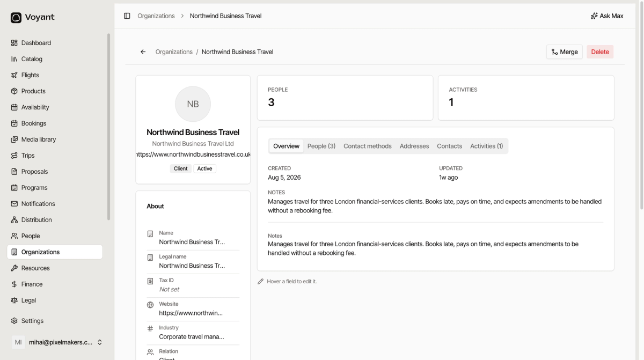Click the Industry 'Corporate travel mana...' value

coord(192,337)
